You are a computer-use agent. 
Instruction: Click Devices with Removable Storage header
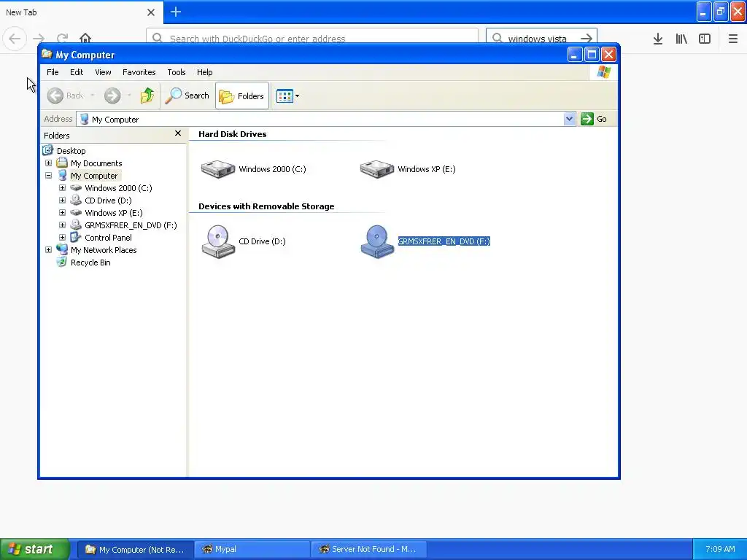pyautogui.click(x=266, y=206)
